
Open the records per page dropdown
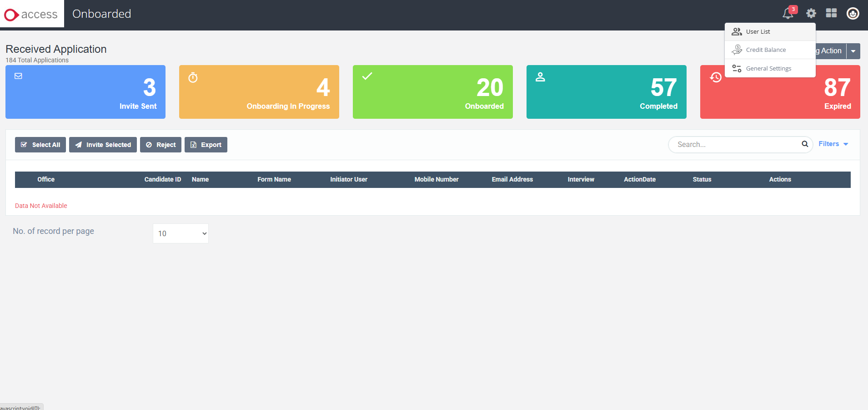(180, 233)
